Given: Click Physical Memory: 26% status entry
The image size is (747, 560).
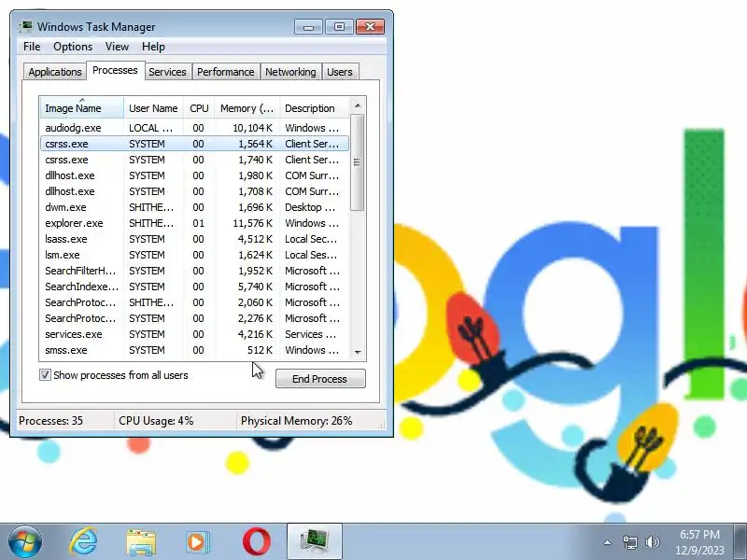Looking at the screenshot, I should pos(296,421).
